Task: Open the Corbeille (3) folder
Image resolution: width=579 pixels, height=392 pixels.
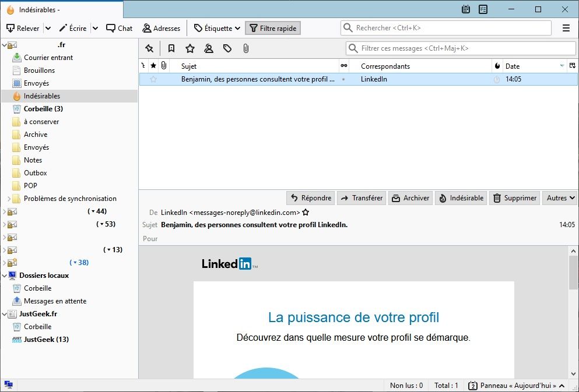Action: [x=43, y=109]
